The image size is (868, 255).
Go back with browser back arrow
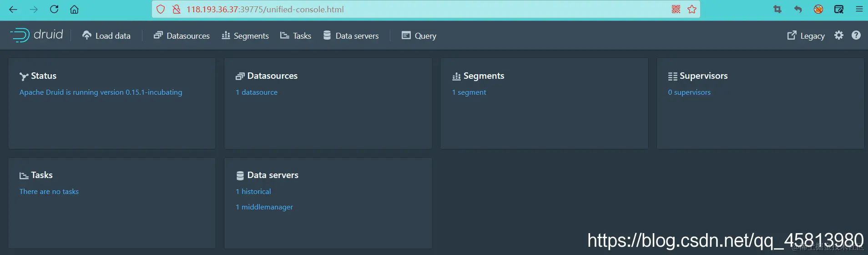point(13,9)
